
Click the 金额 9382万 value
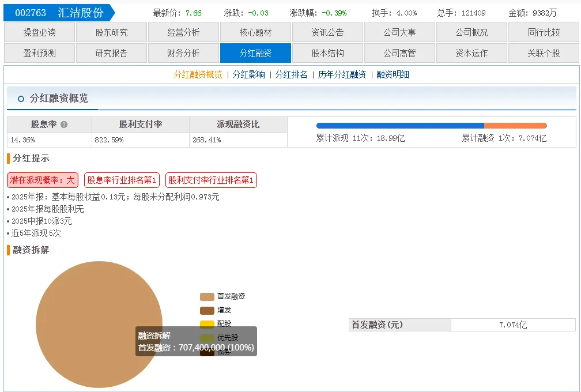(545, 13)
